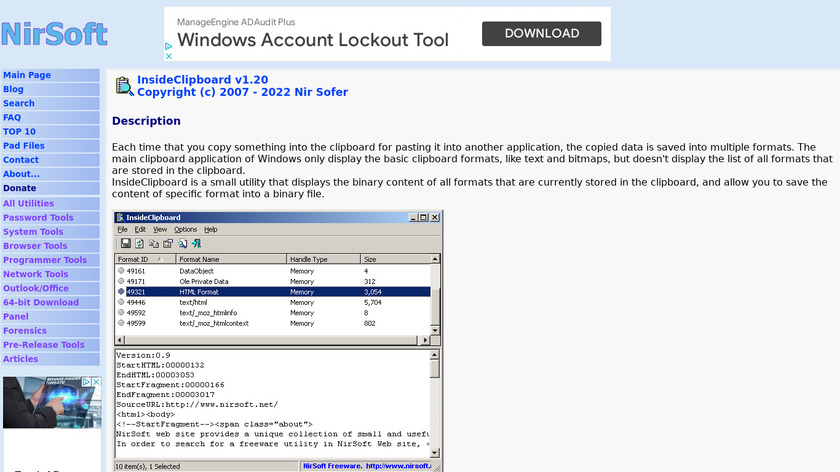
Task: Open the FAQ sidebar link
Action: pos(12,117)
